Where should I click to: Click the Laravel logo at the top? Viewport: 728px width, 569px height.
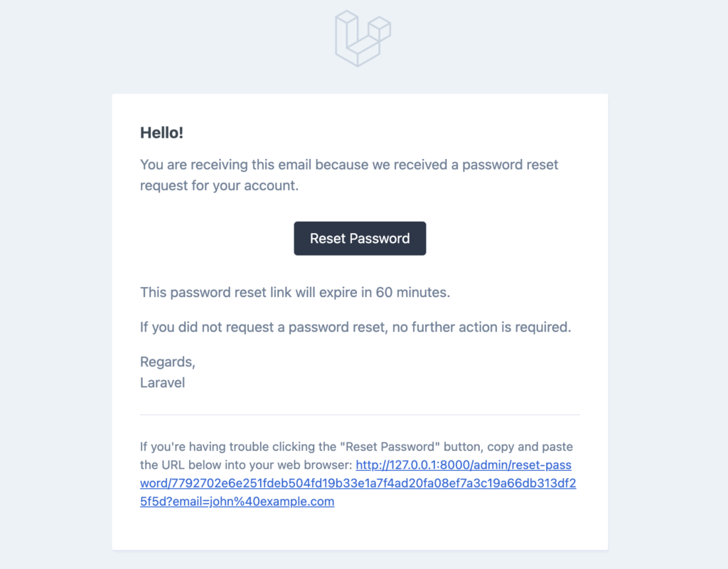363,39
